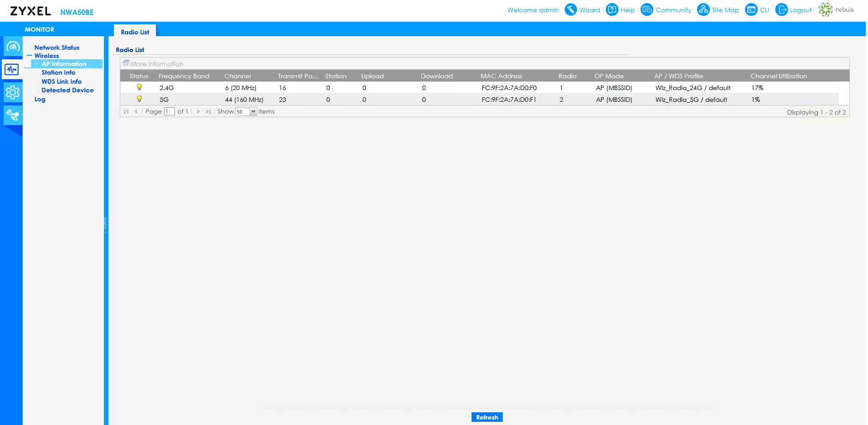
Task: Collapse the Wireless tree section
Action: tap(29, 56)
